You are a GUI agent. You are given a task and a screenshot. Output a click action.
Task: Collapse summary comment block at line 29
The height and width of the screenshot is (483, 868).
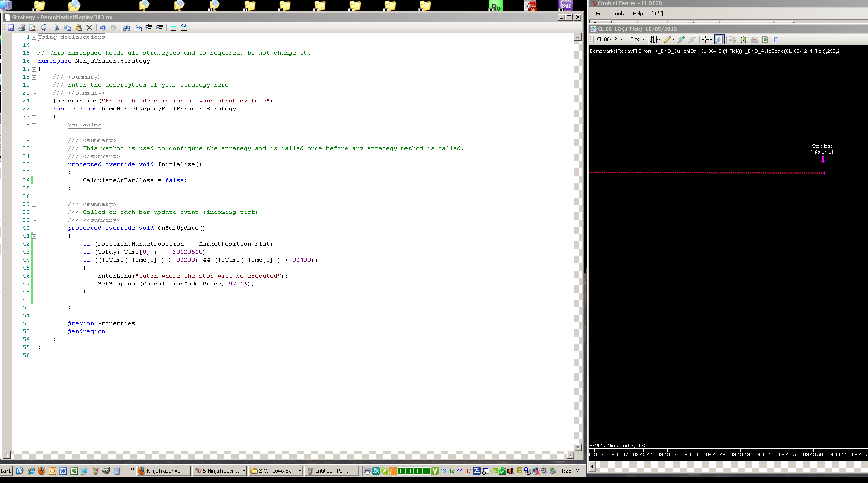point(34,141)
